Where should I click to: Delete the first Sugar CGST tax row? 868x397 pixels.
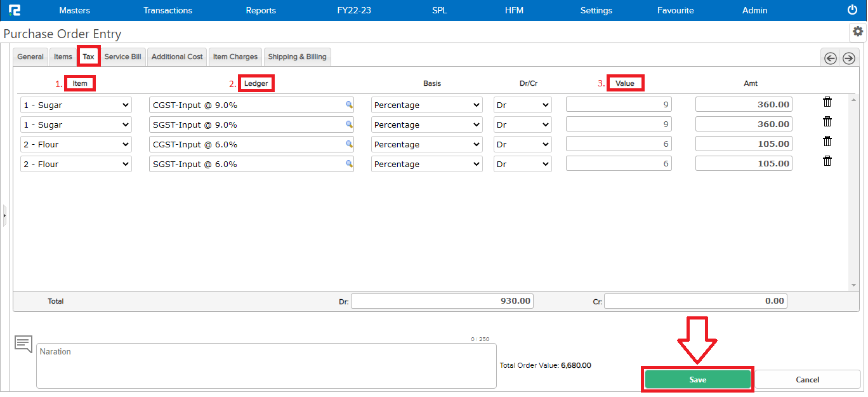click(827, 102)
